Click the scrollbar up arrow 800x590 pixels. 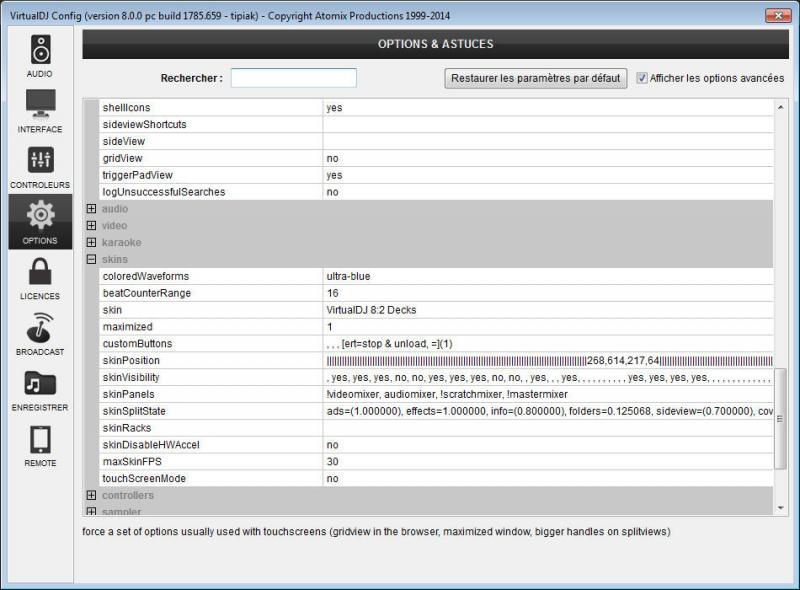[x=780, y=107]
